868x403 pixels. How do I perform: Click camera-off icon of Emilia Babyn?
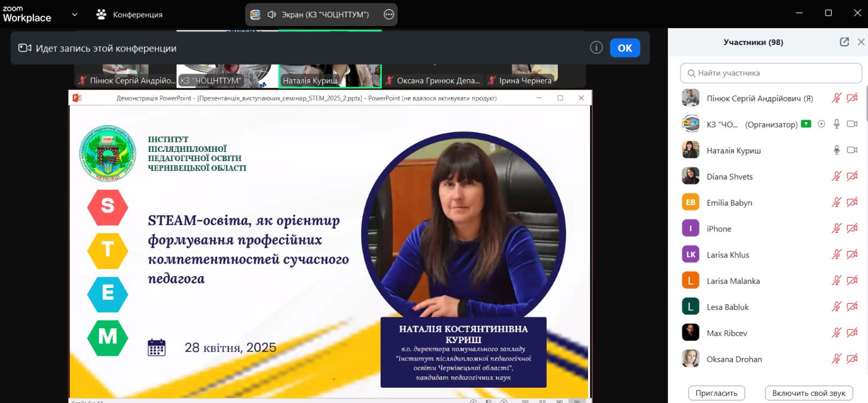tap(852, 202)
